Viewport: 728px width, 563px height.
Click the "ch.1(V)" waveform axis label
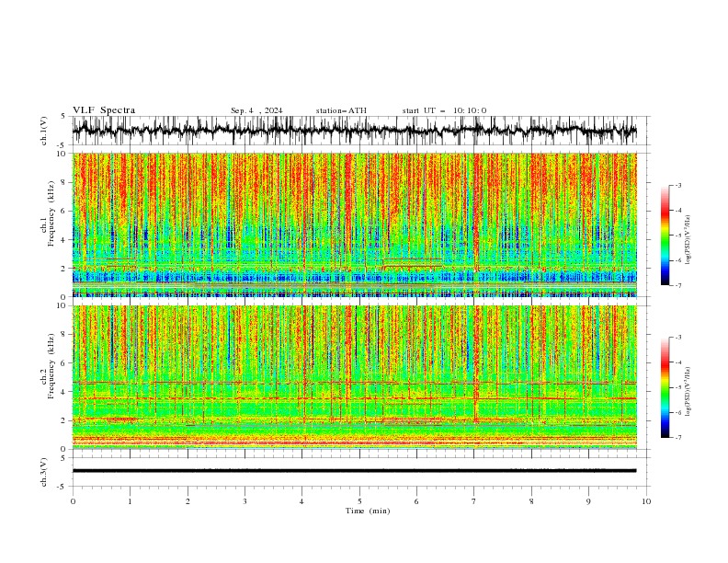pos(44,131)
